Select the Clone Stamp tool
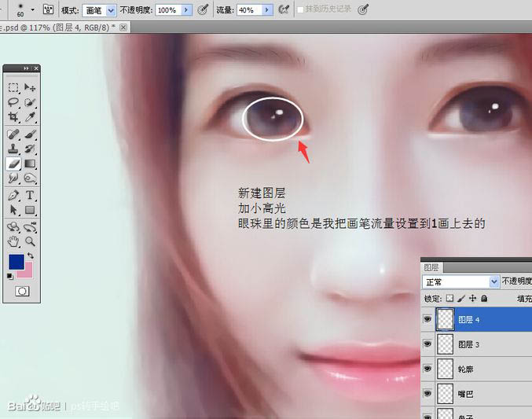This screenshot has height=419, width=532. pyautogui.click(x=13, y=149)
